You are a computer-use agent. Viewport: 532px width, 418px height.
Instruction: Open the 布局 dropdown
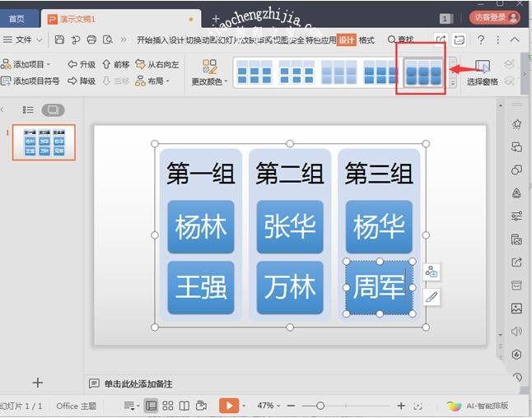(152, 81)
